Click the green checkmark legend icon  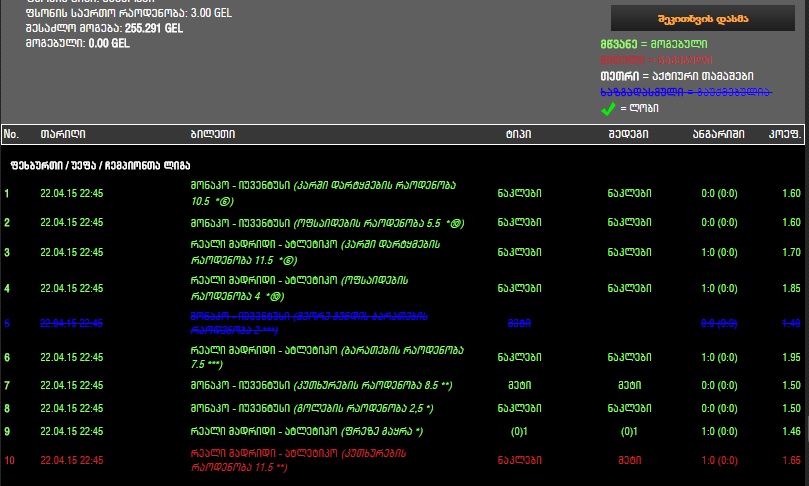pyautogui.click(x=608, y=108)
